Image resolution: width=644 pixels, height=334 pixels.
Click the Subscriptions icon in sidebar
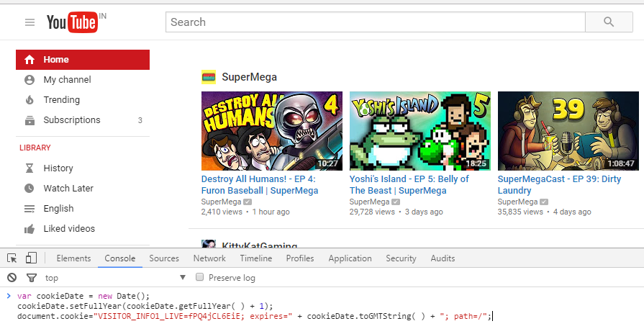coord(30,120)
